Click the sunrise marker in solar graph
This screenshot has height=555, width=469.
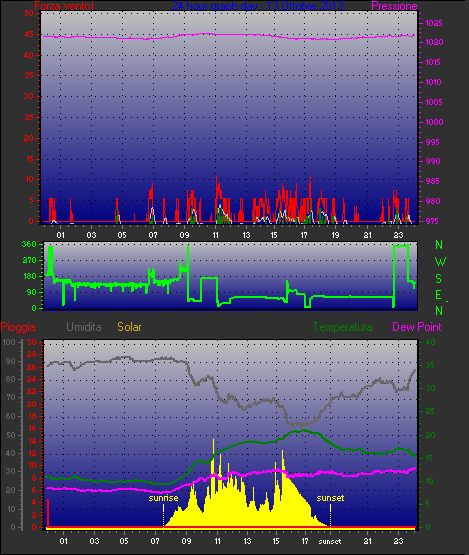[x=163, y=498]
